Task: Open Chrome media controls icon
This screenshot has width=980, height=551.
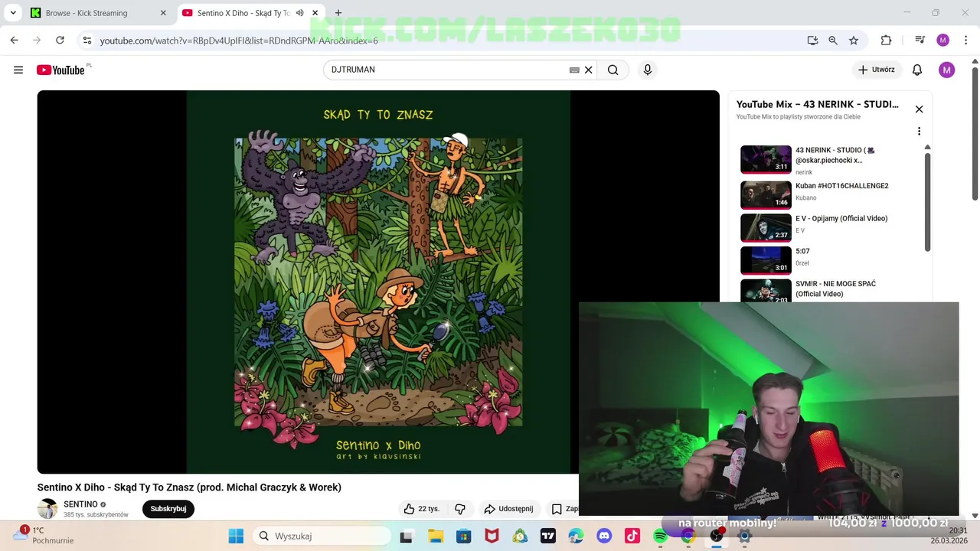Action: [x=920, y=41]
